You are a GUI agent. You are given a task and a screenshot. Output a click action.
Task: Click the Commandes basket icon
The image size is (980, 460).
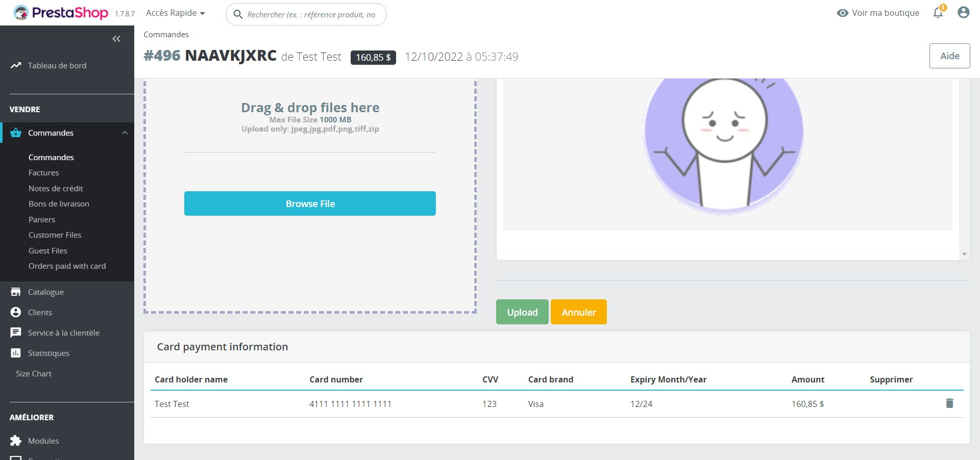tap(16, 133)
